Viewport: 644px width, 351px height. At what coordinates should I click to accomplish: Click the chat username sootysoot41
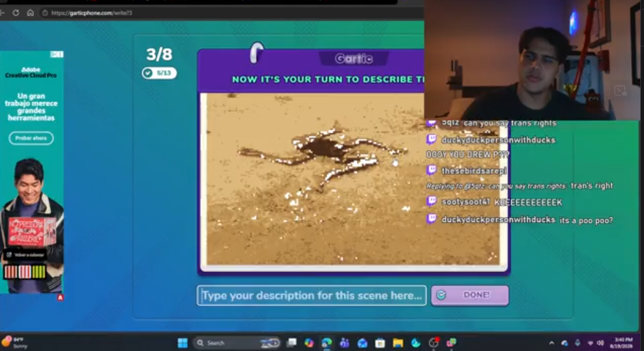point(465,202)
